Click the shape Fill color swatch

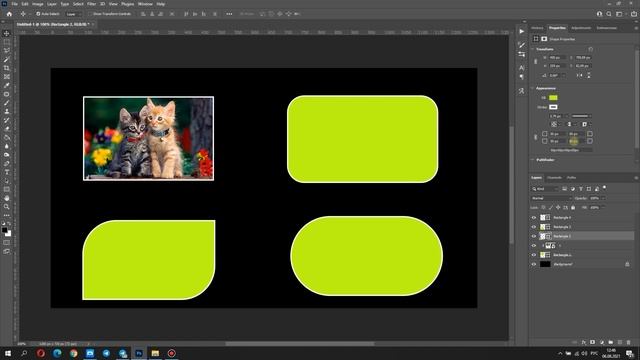tap(553, 98)
